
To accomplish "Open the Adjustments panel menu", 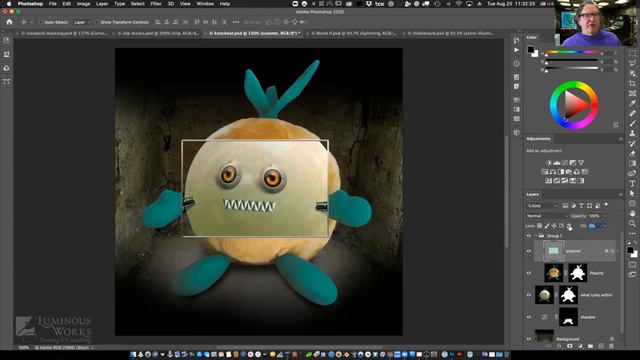I will (x=620, y=139).
